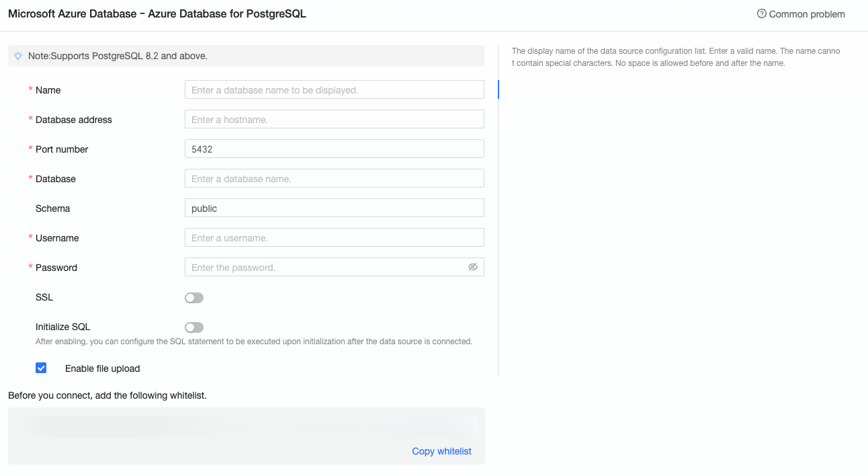
Task: Uncheck the Enable file upload checkbox
Action: click(41, 368)
